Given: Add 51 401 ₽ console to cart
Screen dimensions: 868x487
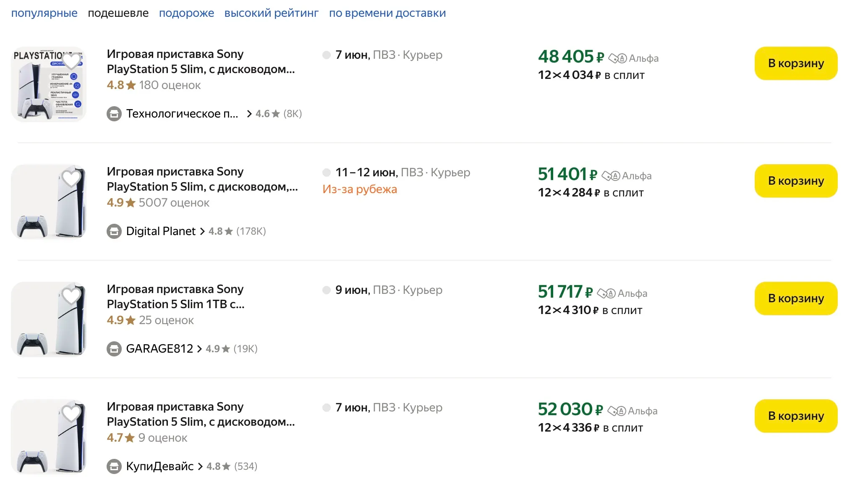Looking at the screenshot, I should (x=795, y=181).
